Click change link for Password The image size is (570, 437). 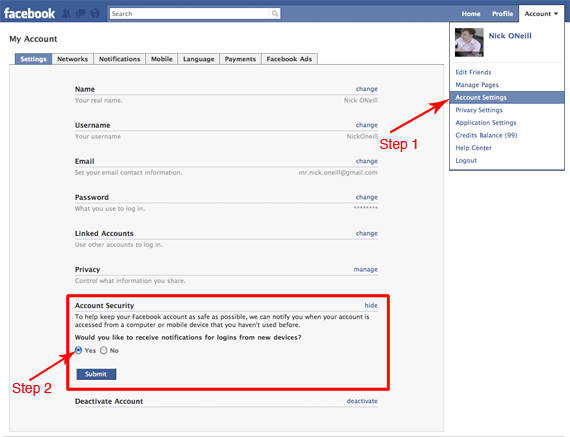(x=366, y=197)
